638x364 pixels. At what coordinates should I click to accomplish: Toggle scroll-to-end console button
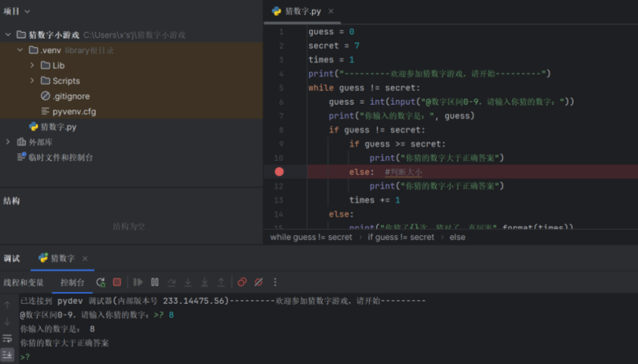click(7, 354)
